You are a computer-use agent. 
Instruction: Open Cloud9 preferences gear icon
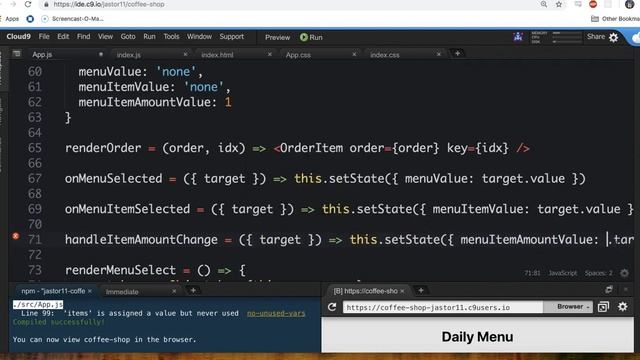(613, 38)
